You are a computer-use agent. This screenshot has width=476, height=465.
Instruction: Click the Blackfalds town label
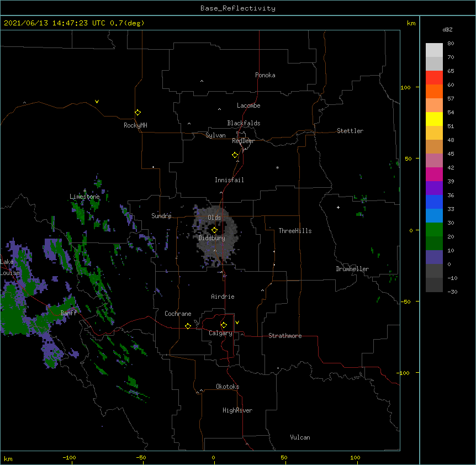[244, 123]
